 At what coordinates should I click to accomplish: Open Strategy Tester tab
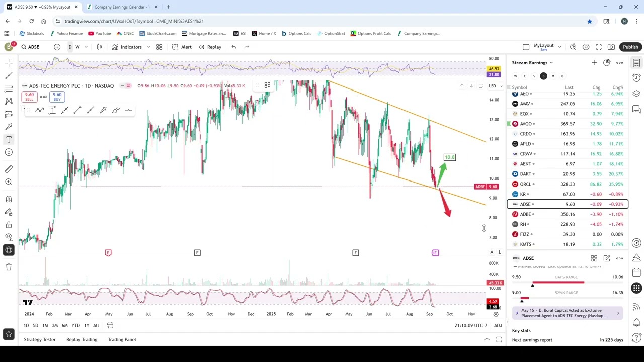(x=40, y=339)
